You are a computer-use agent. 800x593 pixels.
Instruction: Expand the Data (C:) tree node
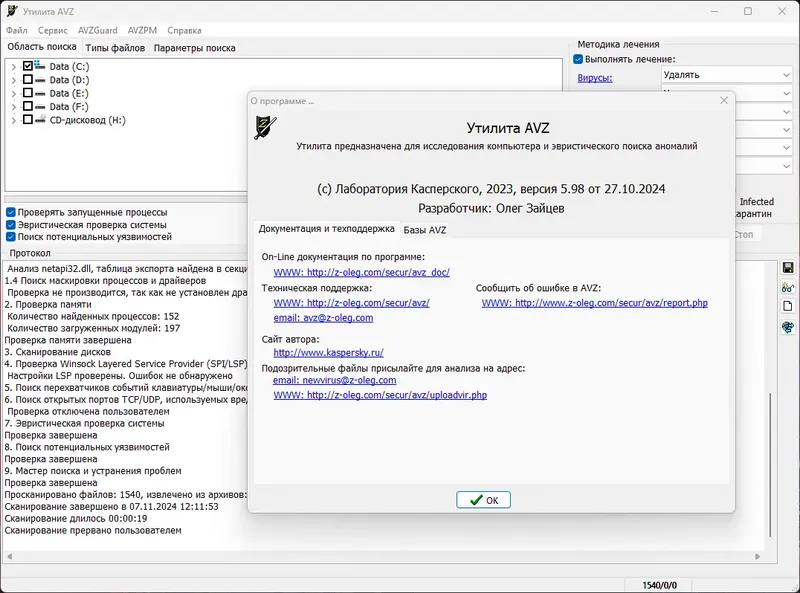click(14, 67)
